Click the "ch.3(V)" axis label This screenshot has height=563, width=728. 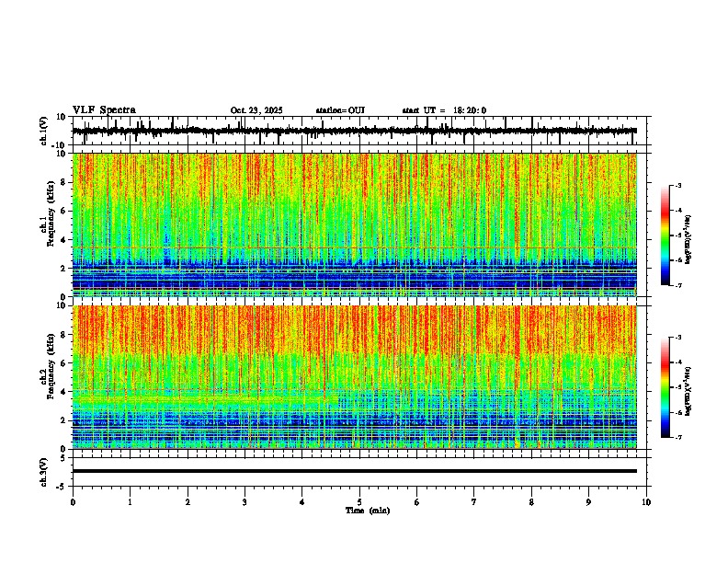coord(44,472)
